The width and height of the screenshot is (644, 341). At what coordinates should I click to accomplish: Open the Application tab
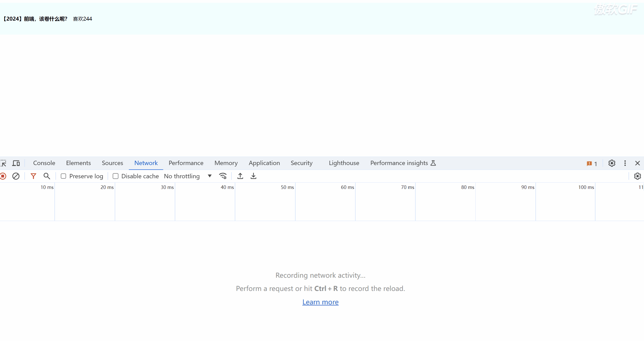tap(264, 163)
